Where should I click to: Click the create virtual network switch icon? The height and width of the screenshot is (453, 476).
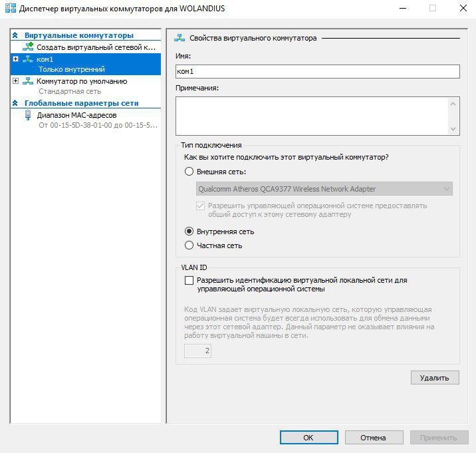pyautogui.click(x=28, y=47)
